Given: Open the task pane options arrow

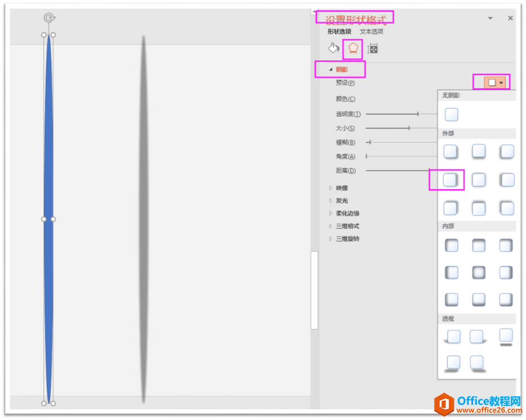Looking at the screenshot, I should pos(490,18).
